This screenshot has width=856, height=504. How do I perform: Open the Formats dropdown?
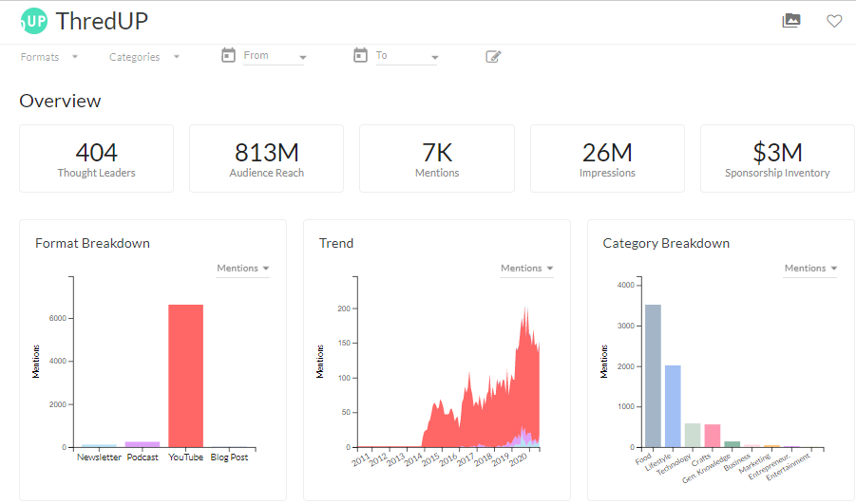point(49,57)
